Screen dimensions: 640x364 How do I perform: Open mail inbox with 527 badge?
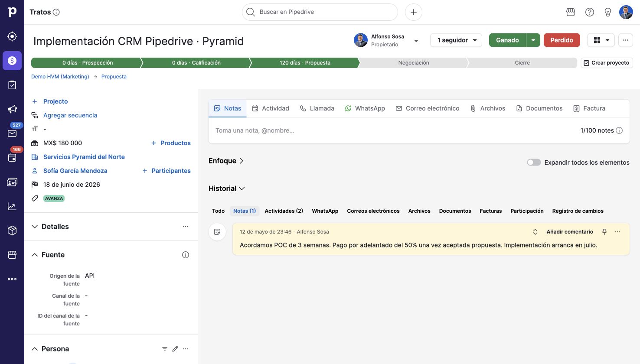(12, 133)
